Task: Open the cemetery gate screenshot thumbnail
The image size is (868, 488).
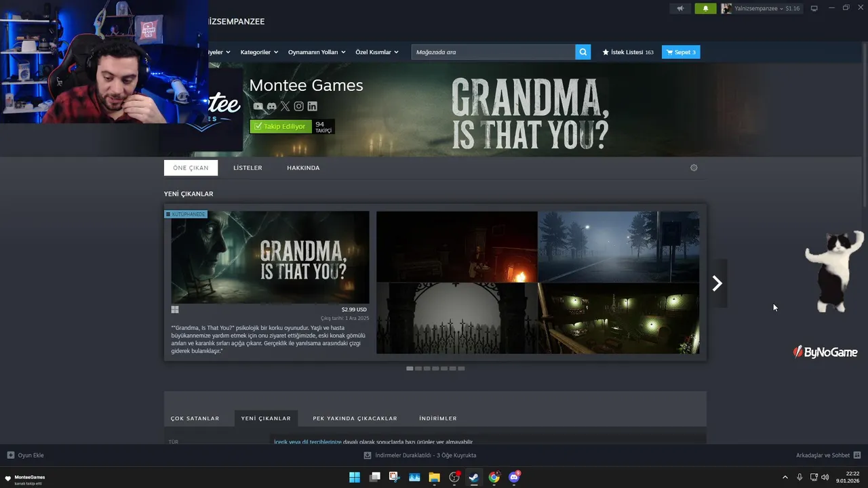Action: pyautogui.click(x=456, y=318)
